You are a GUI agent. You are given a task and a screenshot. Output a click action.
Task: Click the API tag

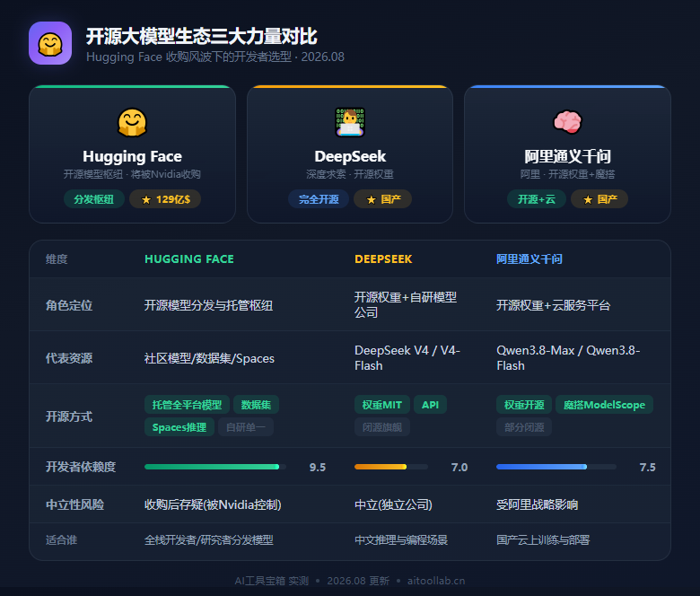point(431,405)
